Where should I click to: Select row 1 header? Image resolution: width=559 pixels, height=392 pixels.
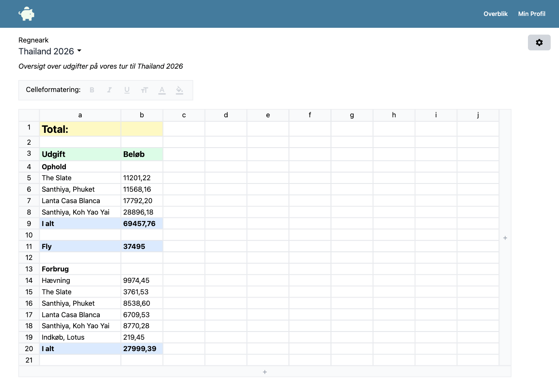[x=29, y=129]
